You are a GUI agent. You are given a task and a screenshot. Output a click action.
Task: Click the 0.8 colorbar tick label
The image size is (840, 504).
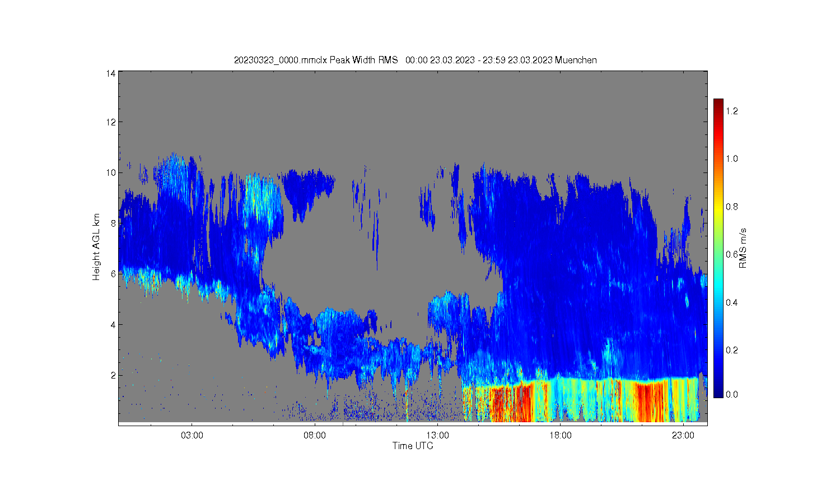732,207
